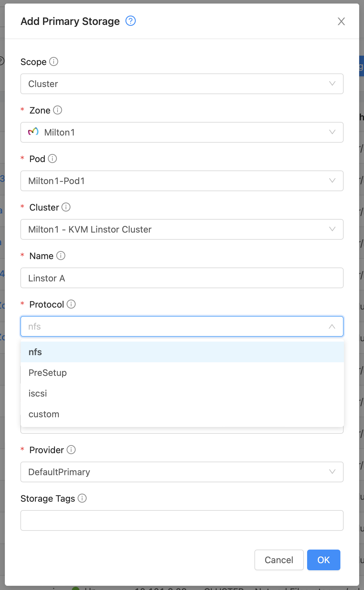Screen dimensions: 364x590
Task: Click the Scope info icon
Action: point(54,62)
